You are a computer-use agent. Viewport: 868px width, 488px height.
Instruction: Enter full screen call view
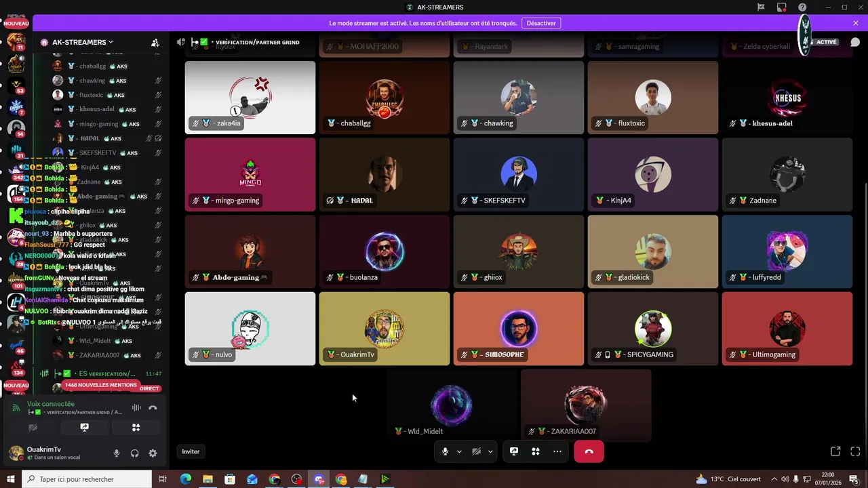(x=855, y=451)
